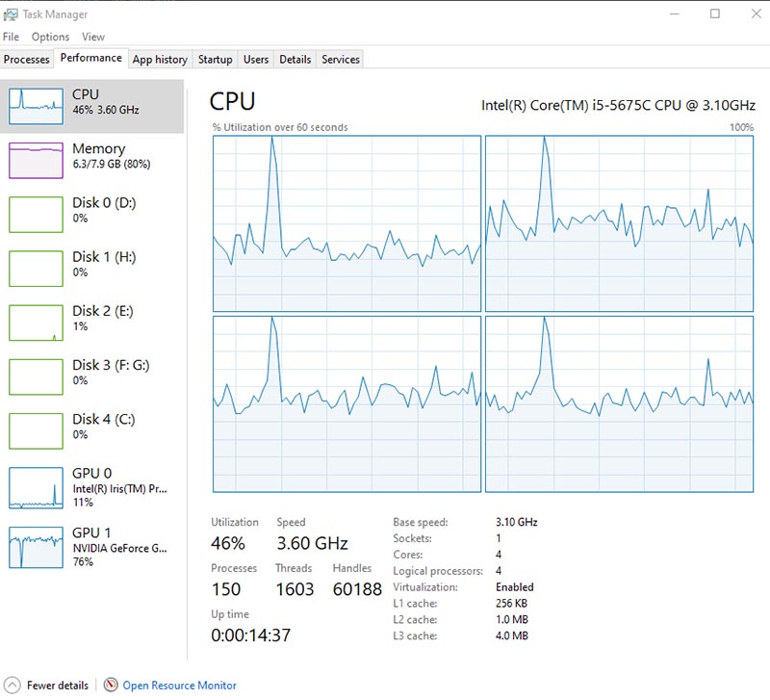Click the 0:00:14:37 up time value
The image size is (770, 700).
pyautogui.click(x=250, y=635)
